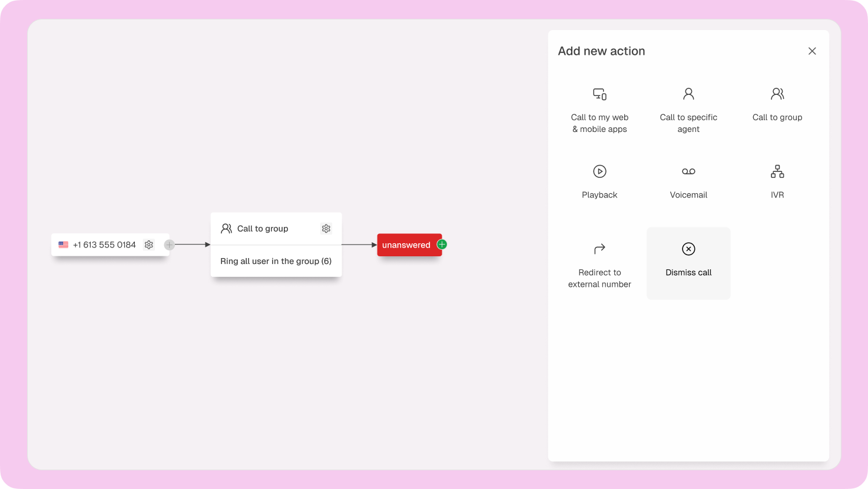Add the Voicemail action icon
868x489 pixels.
pyautogui.click(x=688, y=171)
